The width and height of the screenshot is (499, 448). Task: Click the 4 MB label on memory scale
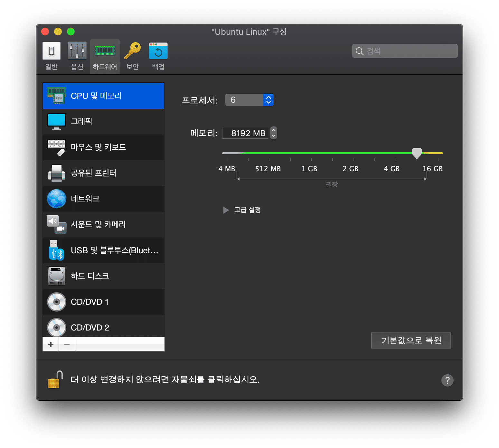click(227, 169)
